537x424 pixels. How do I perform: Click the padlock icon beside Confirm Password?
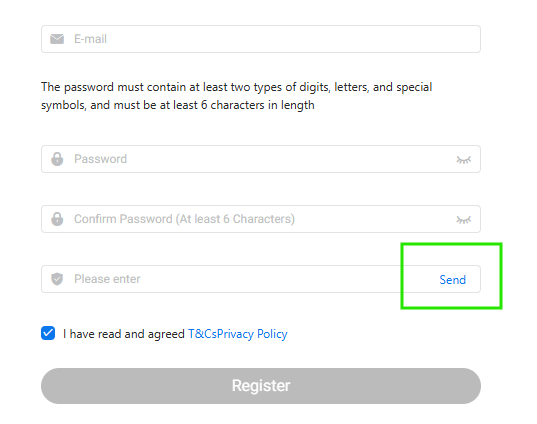point(57,219)
